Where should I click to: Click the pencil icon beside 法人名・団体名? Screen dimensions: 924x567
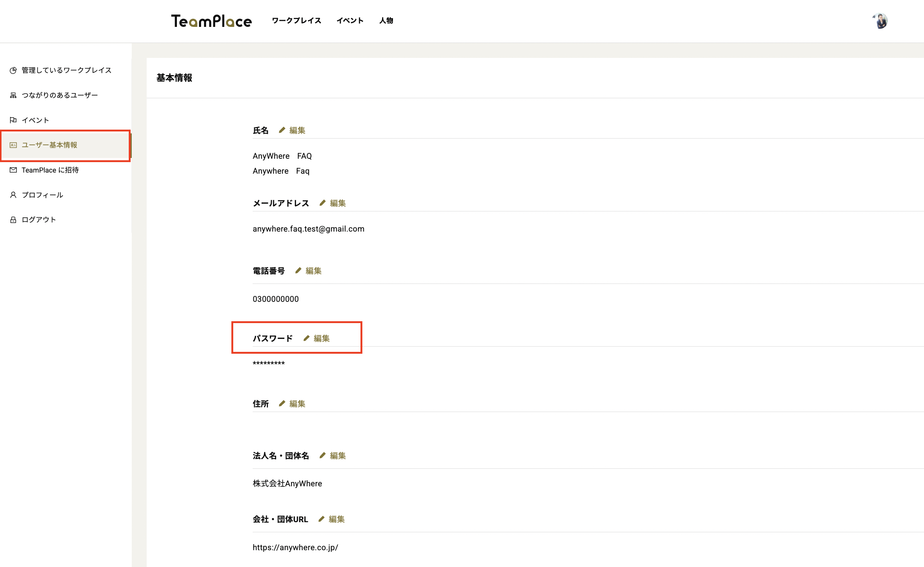(322, 455)
